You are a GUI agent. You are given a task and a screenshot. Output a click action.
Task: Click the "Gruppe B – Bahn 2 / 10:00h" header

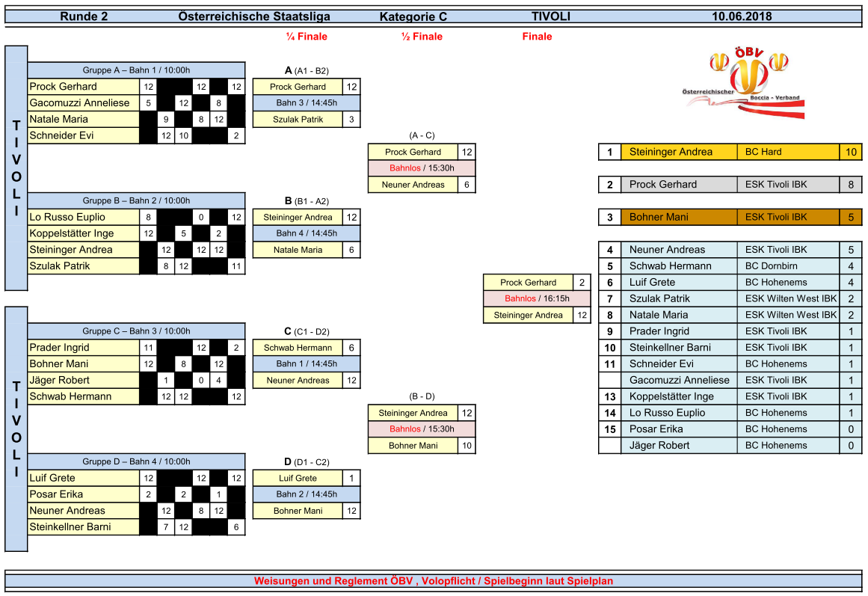coord(136,200)
